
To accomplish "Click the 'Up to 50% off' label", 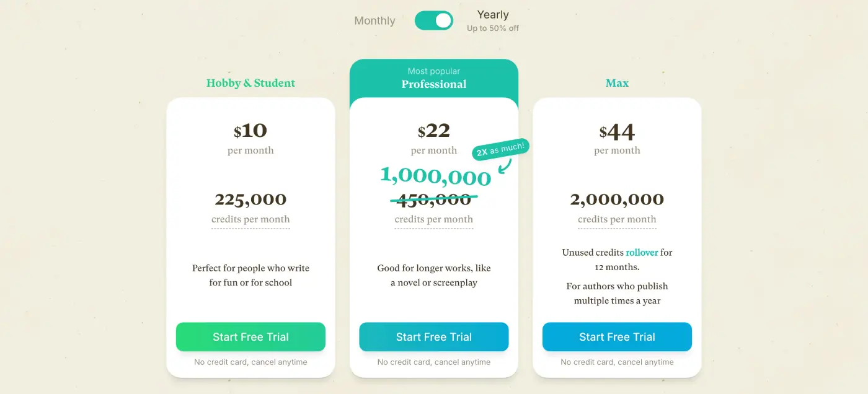I will pyautogui.click(x=492, y=28).
